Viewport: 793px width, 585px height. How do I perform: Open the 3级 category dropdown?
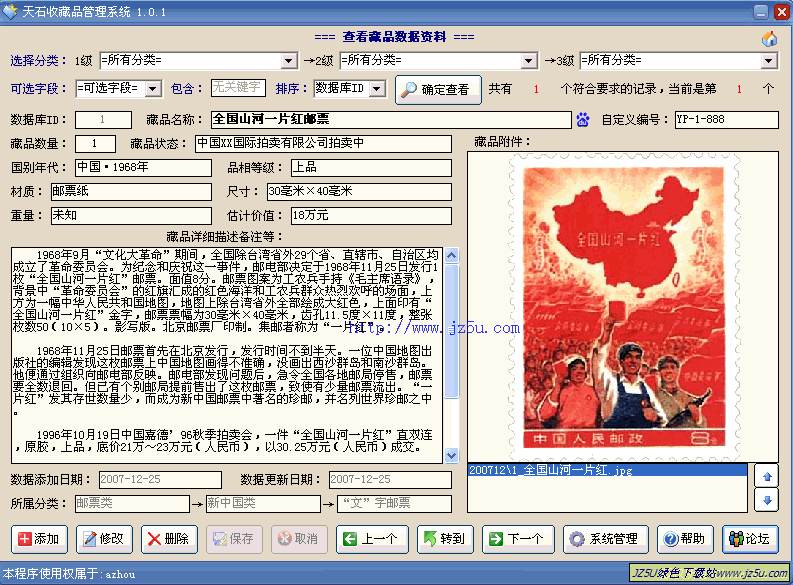[769, 61]
